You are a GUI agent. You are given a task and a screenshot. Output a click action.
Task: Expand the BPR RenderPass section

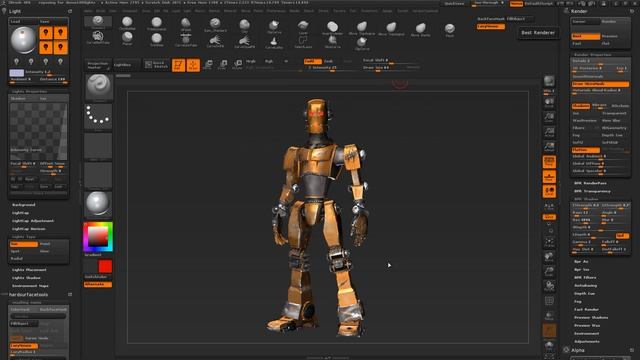tap(590, 183)
